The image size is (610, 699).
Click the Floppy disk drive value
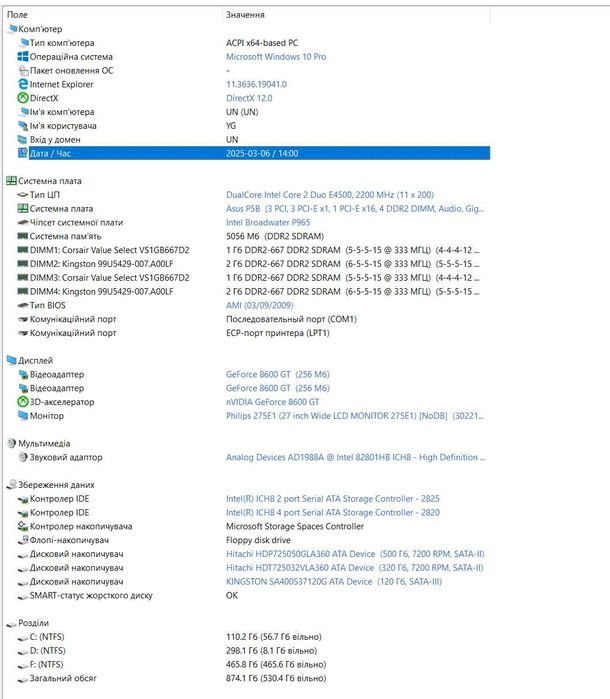[x=258, y=540]
